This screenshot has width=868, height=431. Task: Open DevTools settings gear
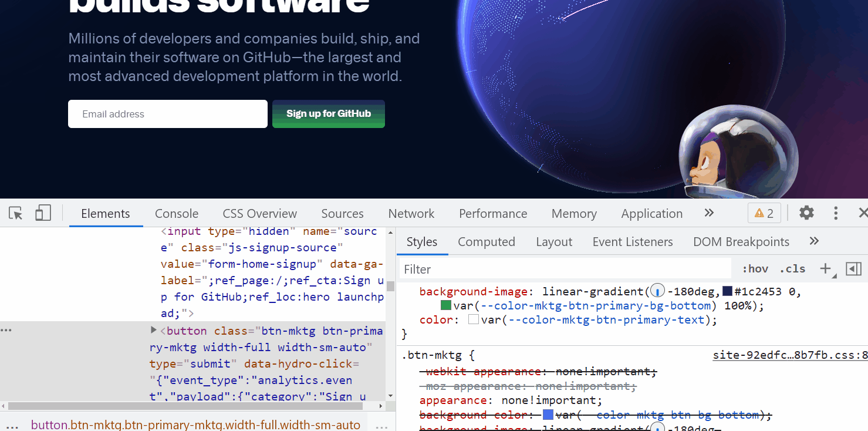806,213
